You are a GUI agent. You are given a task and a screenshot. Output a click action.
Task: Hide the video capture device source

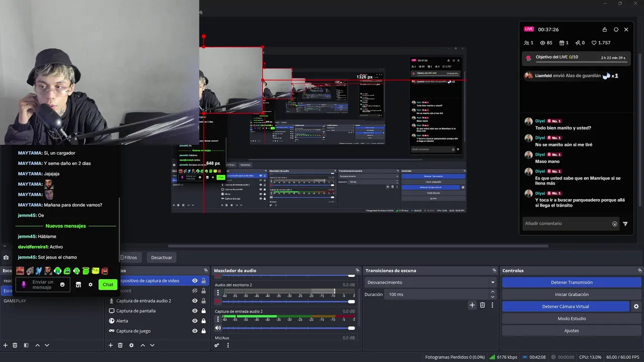point(195,281)
